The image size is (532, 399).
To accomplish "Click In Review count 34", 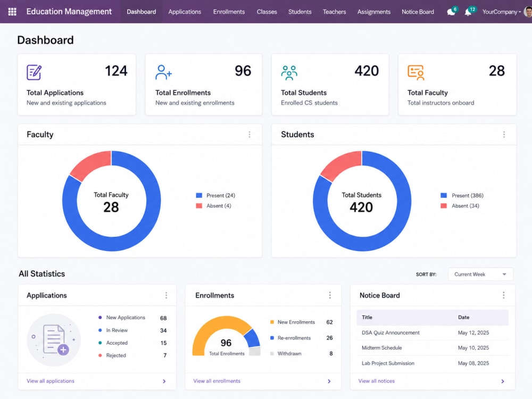I will [x=163, y=330].
